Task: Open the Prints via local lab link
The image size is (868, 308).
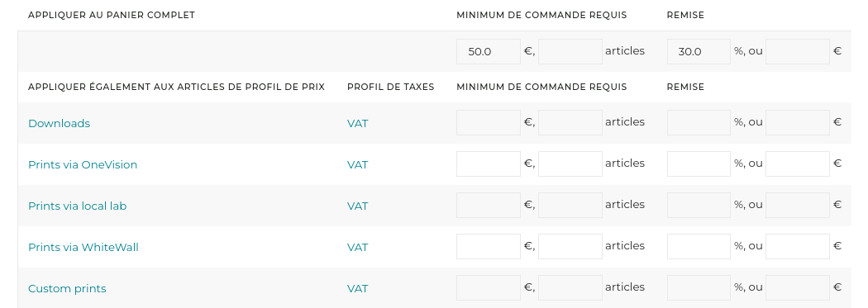Action: click(78, 206)
